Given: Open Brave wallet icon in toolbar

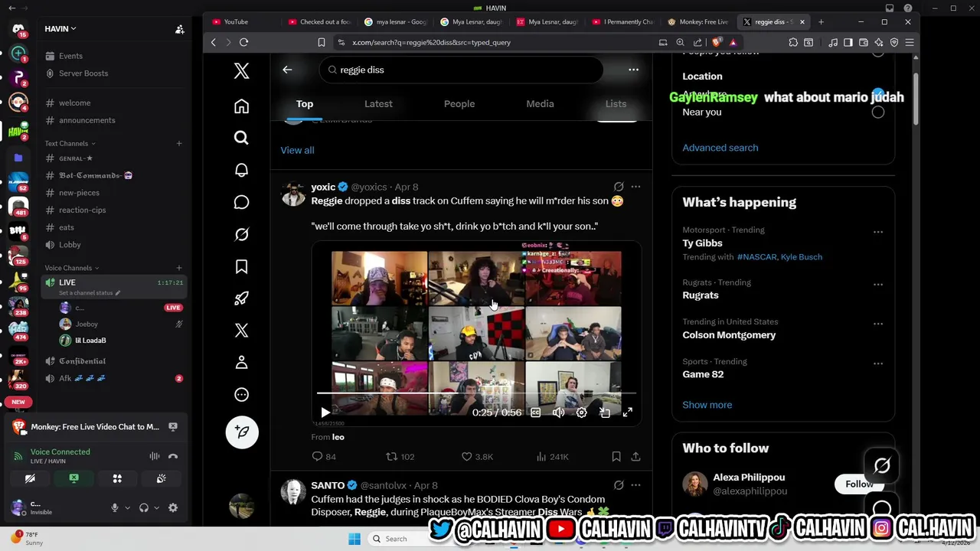Looking at the screenshot, I should [x=863, y=42].
